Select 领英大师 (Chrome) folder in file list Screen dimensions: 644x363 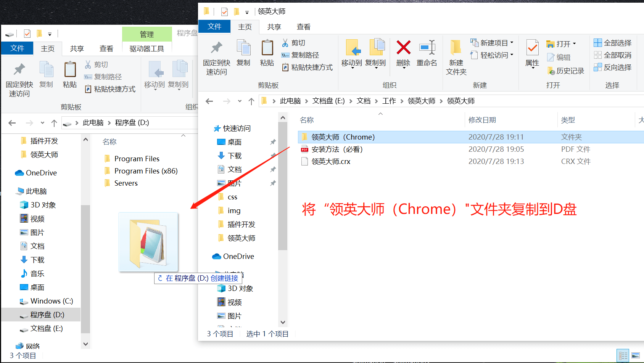tap(471, 137)
